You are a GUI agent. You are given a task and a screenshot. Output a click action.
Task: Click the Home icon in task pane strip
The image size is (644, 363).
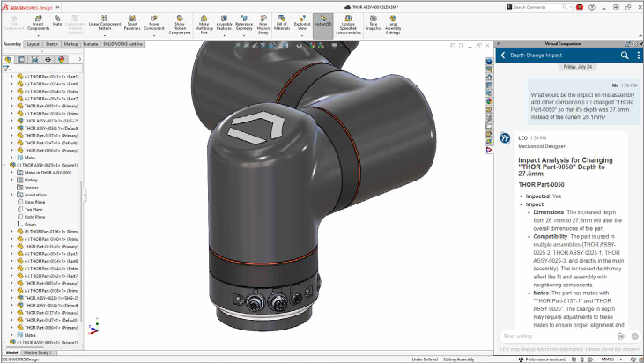[x=489, y=78]
